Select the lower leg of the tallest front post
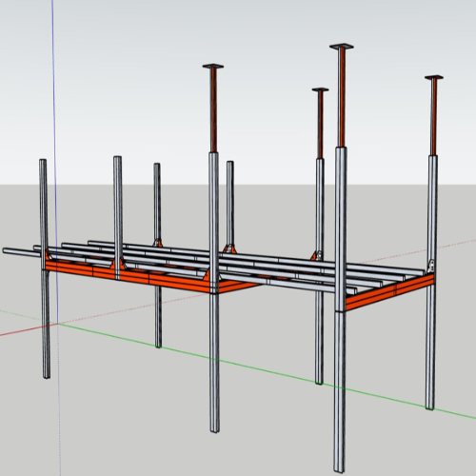The image size is (476, 476). point(339,392)
